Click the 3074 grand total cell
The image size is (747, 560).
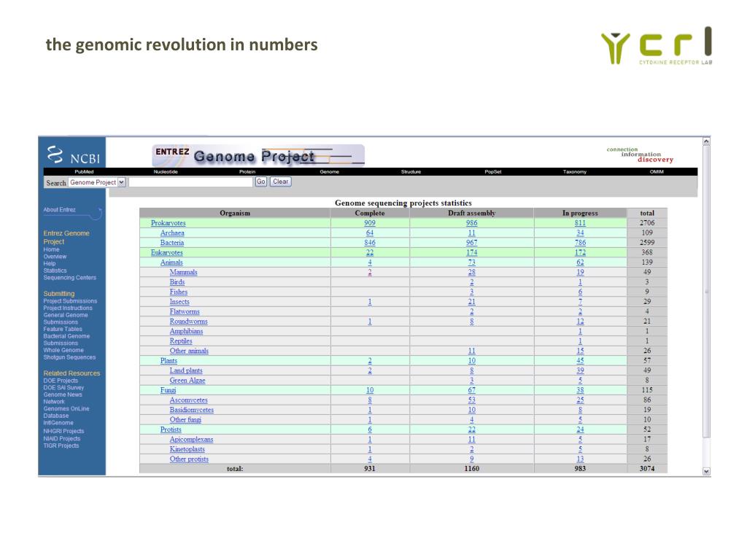click(x=647, y=469)
